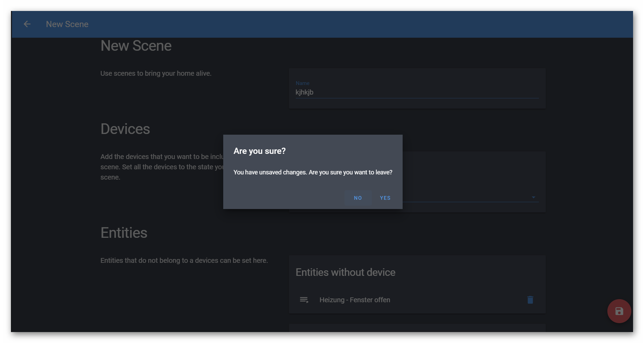
Task: Open the device picker dropdown arrow
Action: 533,197
